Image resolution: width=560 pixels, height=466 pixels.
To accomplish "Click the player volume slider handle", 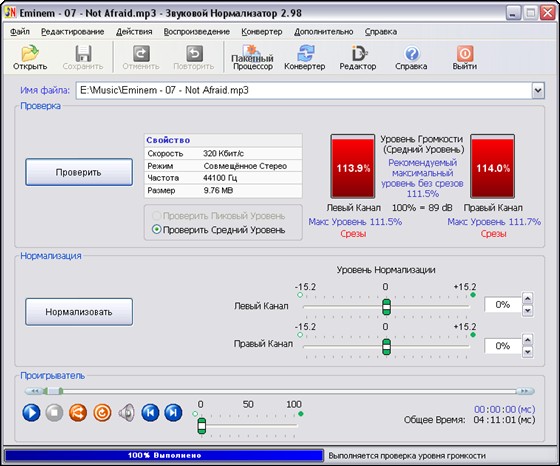I will click(202, 426).
